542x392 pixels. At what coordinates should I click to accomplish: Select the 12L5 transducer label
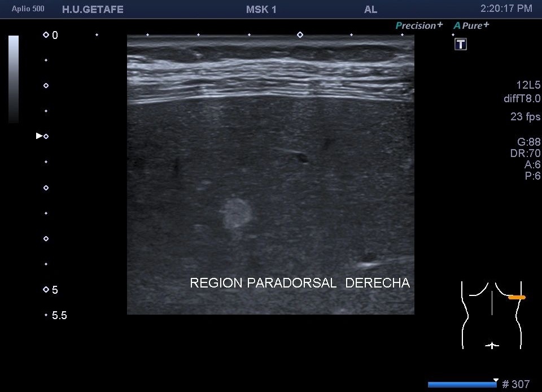tap(528, 85)
